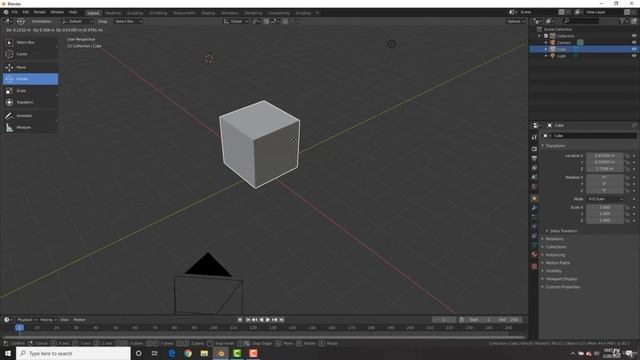Open the Output properties tab
The height and width of the screenshot is (360, 640).
coord(534,158)
